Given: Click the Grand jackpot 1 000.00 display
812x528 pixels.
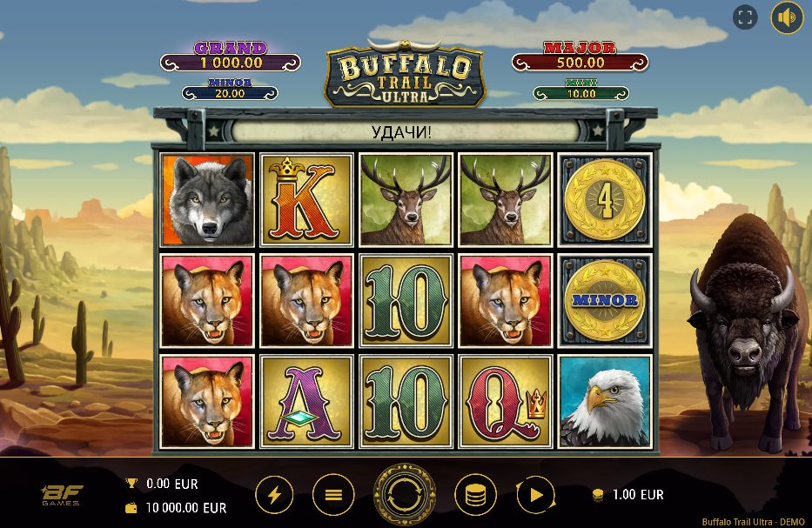Looking at the screenshot, I should [231, 57].
